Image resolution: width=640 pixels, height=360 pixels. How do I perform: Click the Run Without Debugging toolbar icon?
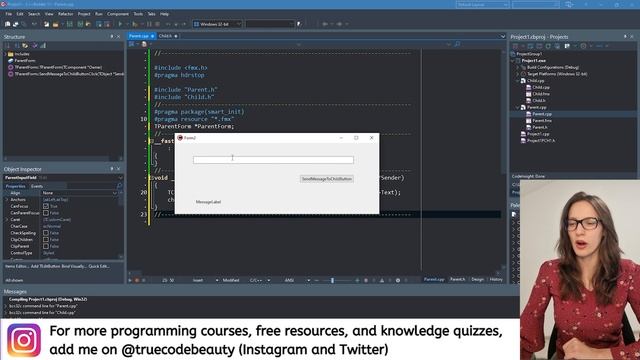pos(135,24)
